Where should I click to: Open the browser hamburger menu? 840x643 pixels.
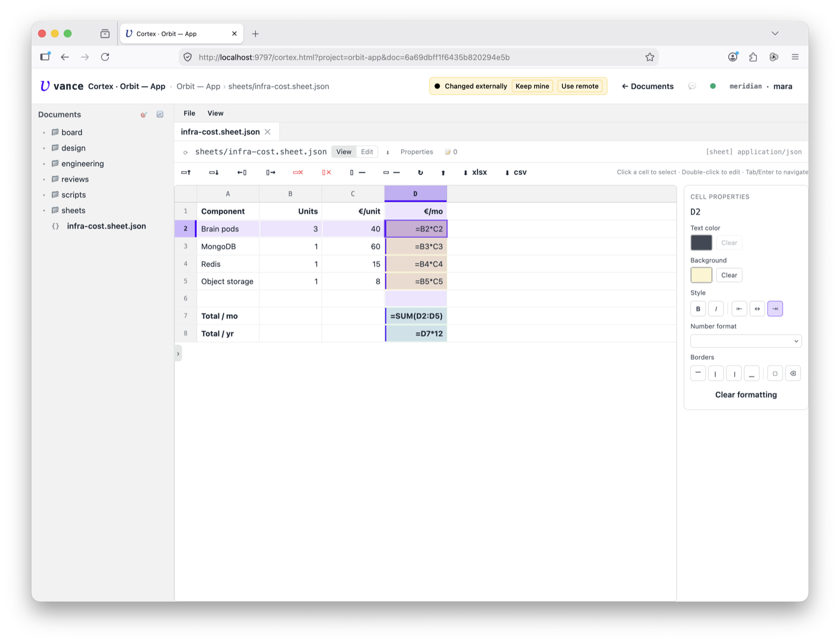(x=795, y=57)
